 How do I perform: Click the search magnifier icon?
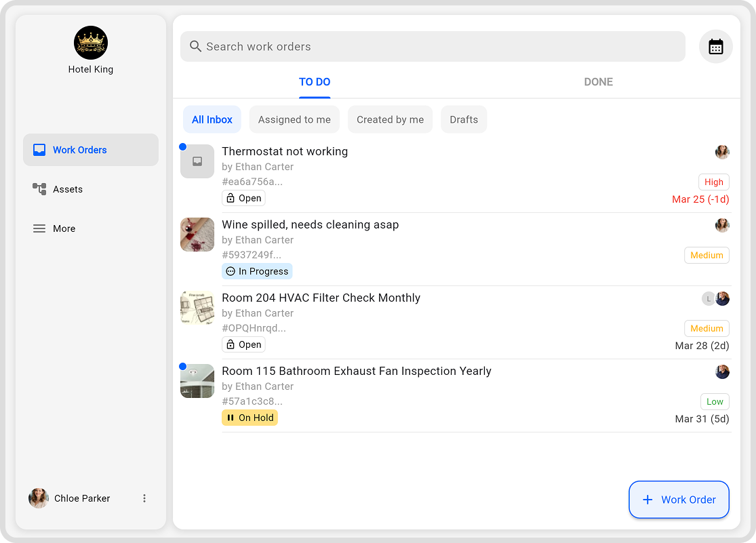195,46
